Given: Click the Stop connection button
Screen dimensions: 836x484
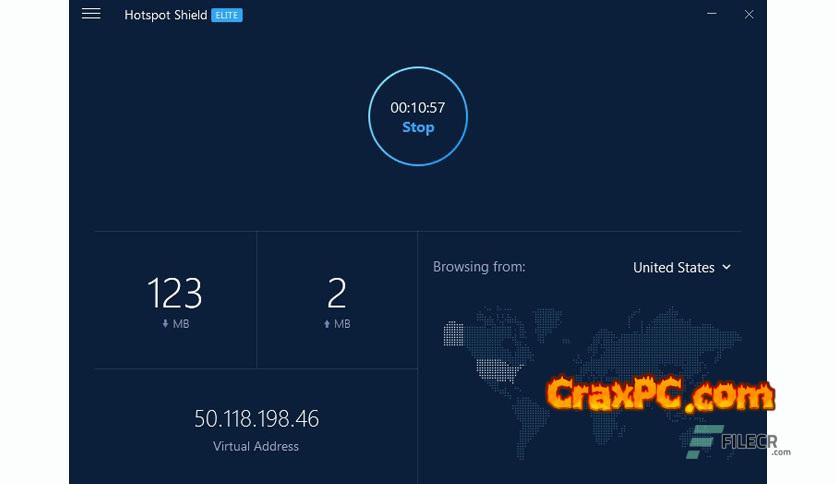Looking at the screenshot, I should tap(418, 116).
